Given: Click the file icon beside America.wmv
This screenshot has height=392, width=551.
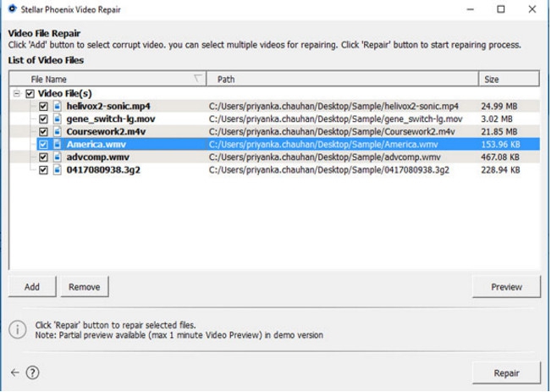Looking at the screenshot, I should [x=58, y=144].
